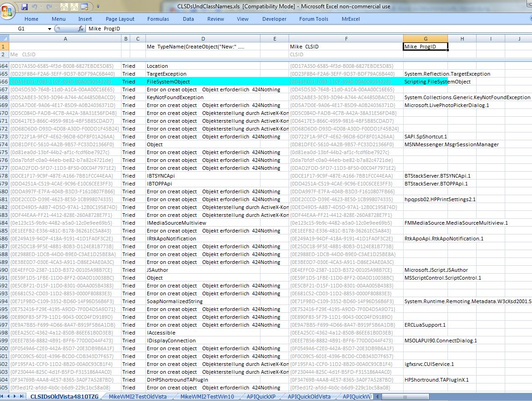Switch to APIQuickXP sheet tab
The height and width of the screenshot is (401, 532).
click(x=261, y=396)
